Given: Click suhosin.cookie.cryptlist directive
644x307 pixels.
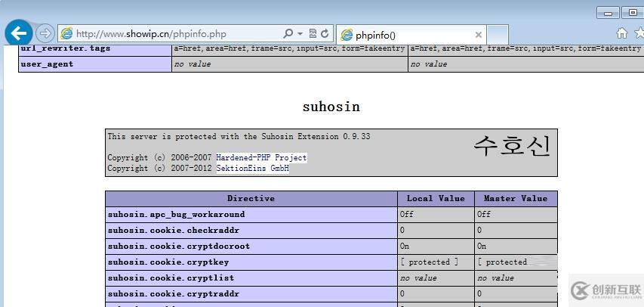Looking at the screenshot, I should point(251,278).
